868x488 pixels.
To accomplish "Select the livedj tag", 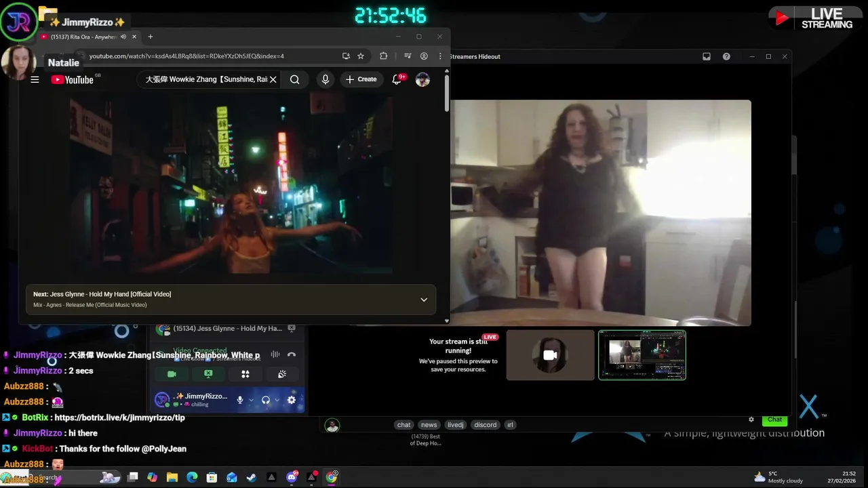I will 456,425.
